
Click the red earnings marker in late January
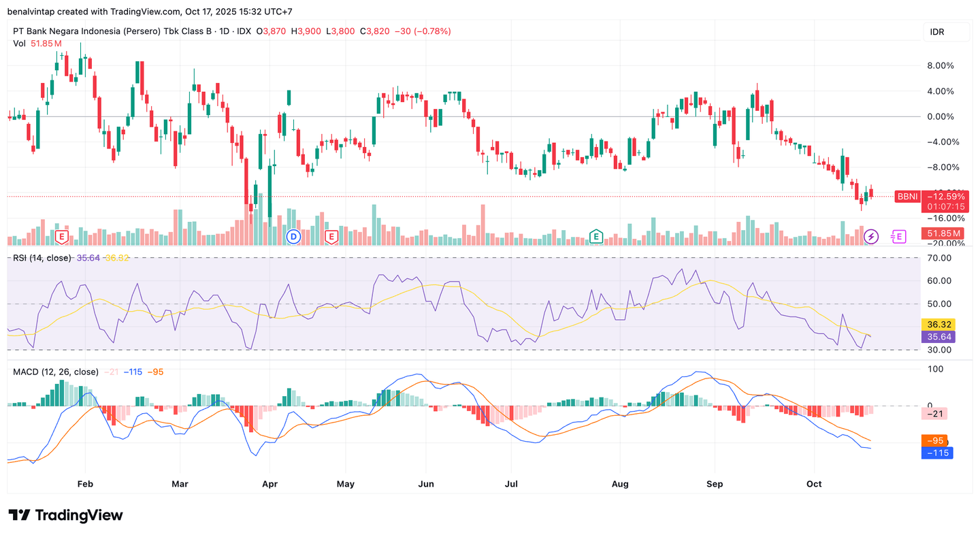[61, 237]
